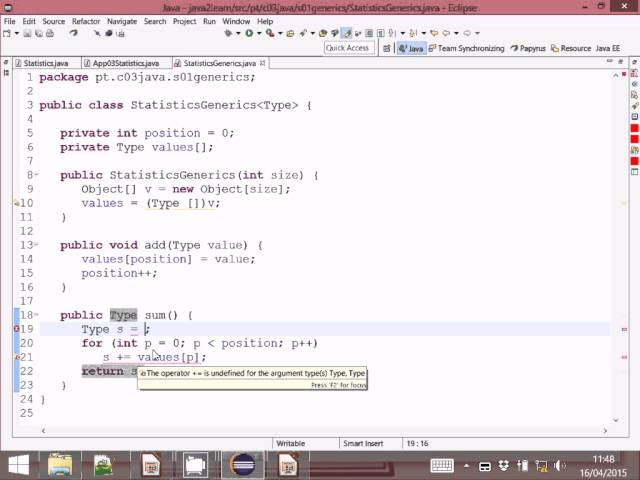Click 'Smart Insert' in the status bar
This screenshot has height=480, width=640.
[x=363, y=443]
